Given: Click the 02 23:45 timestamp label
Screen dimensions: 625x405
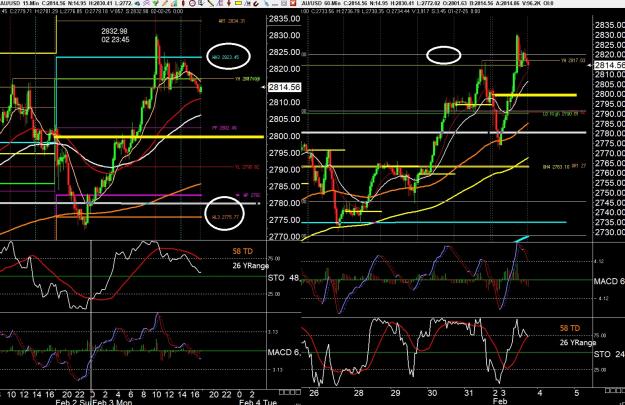Looking at the screenshot, I should [x=115, y=39].
